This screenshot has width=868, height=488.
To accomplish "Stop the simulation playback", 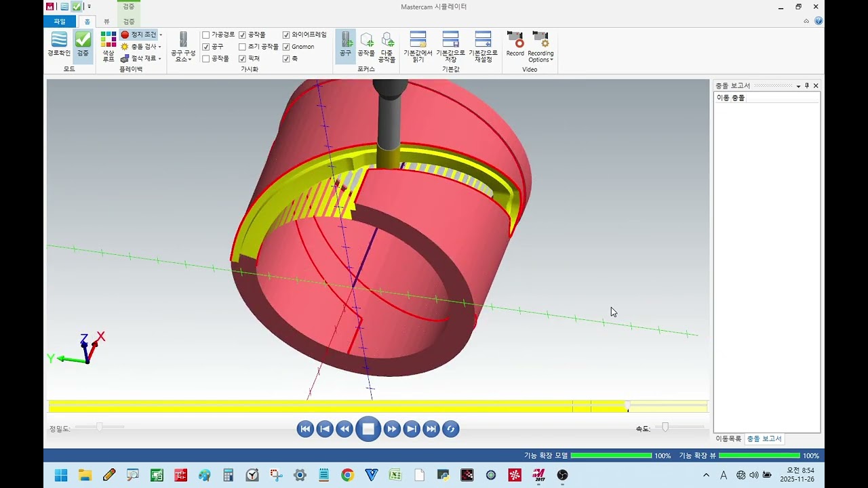I will [368, 429].
